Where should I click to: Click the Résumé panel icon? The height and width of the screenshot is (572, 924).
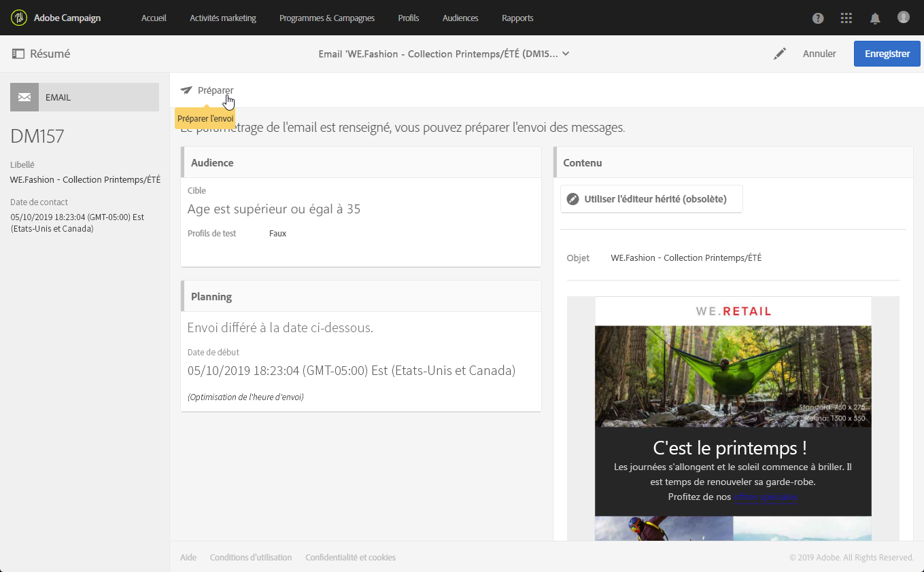pos(18,54)
